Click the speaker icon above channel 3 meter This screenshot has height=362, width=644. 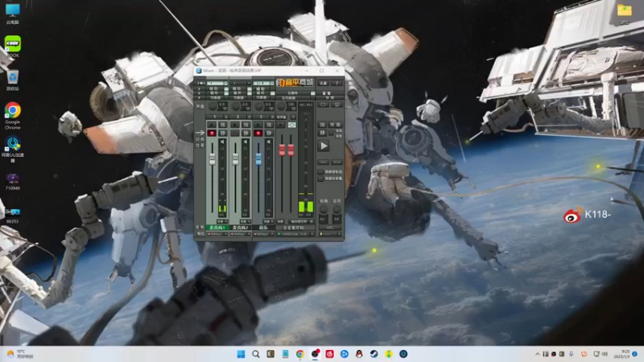pyautogui.click(x=269, y=142)
